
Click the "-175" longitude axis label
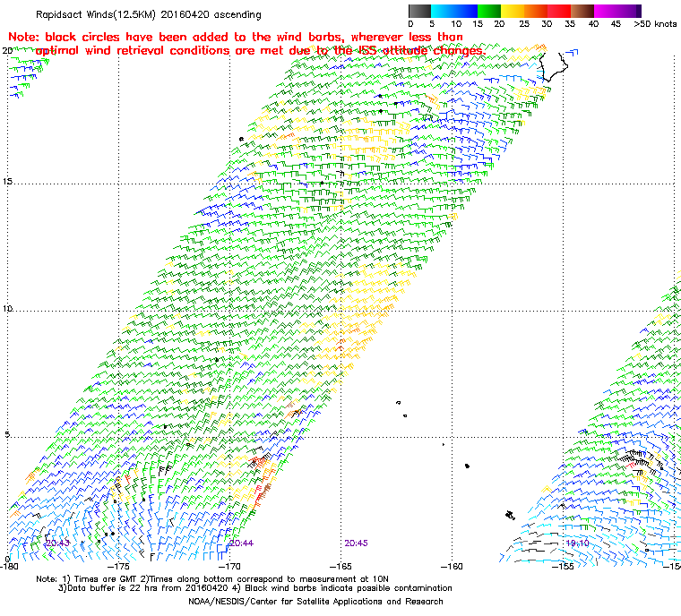pyautogui.click(x=118, y=567)
